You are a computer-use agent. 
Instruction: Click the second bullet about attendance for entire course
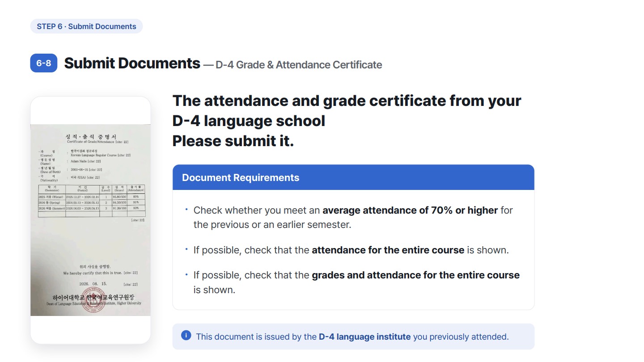(x=351, y=250)
